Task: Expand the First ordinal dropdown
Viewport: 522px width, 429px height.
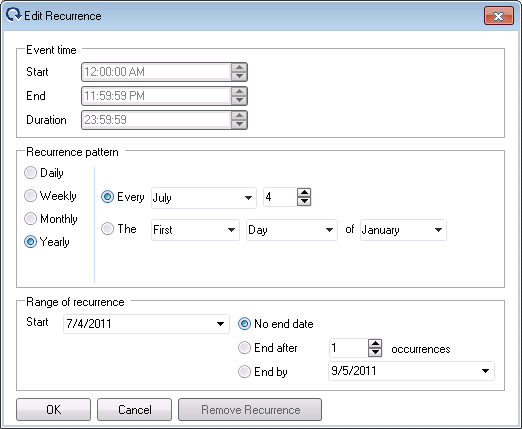Action: (x=195, y=230)
